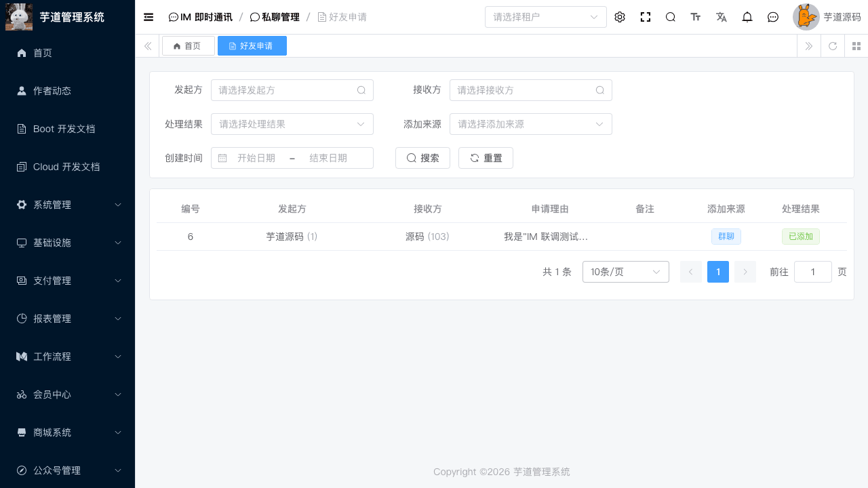Expand 报表管理 submenu chevron
This screenshot has height=488, width=868.
118,319
